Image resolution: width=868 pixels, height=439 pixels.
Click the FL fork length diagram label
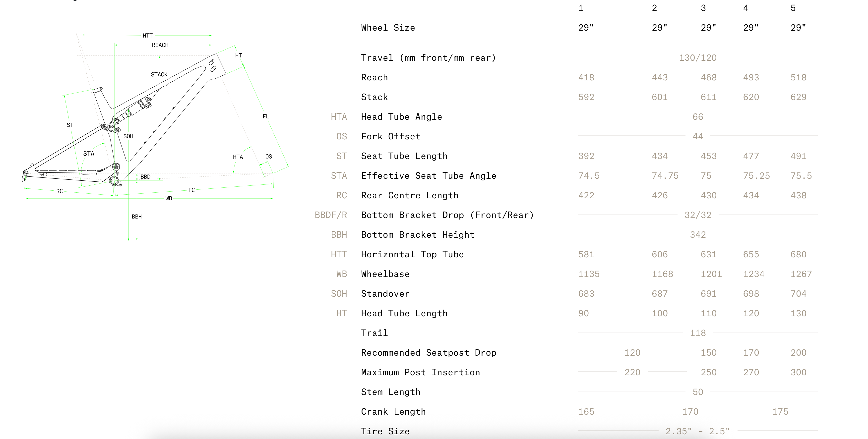coord(265,116)
